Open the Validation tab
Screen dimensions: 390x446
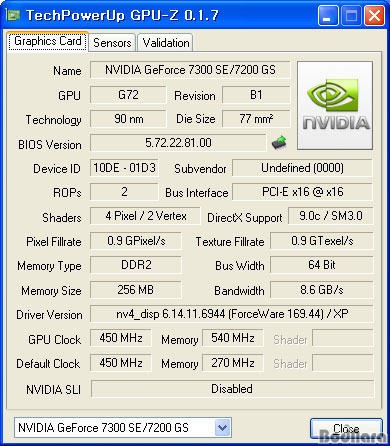166,43
